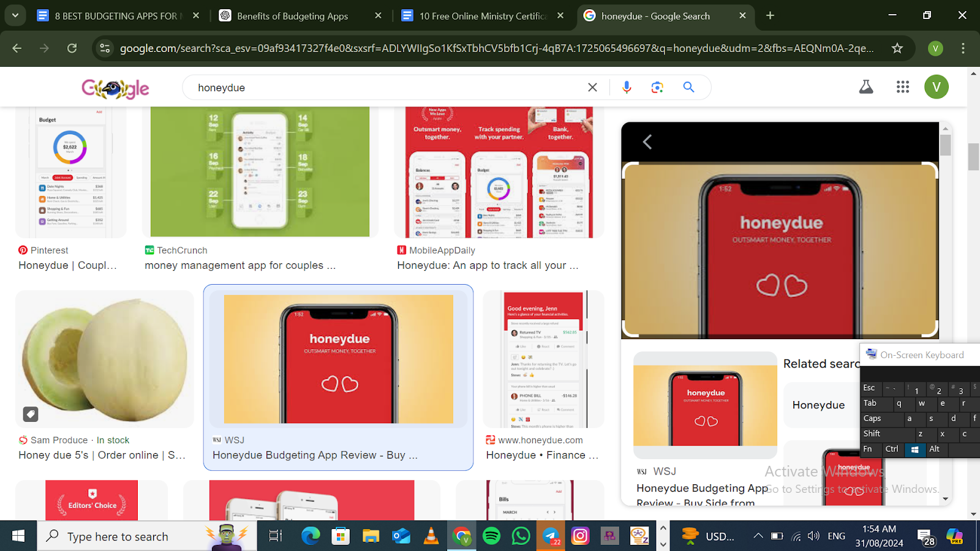980x551 pixels.
Task: Switch to 10 Free Online Ministry tab
Action: tap(483, 16)
